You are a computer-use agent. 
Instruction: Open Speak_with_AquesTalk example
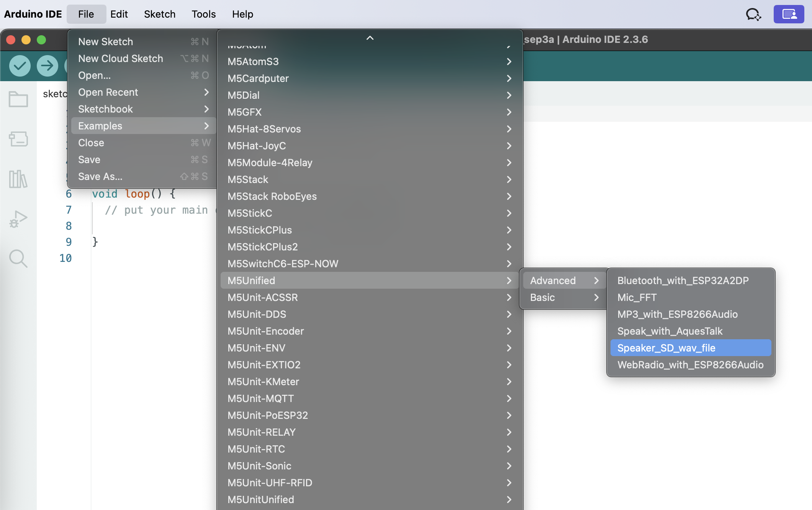[x=691, y=331]
